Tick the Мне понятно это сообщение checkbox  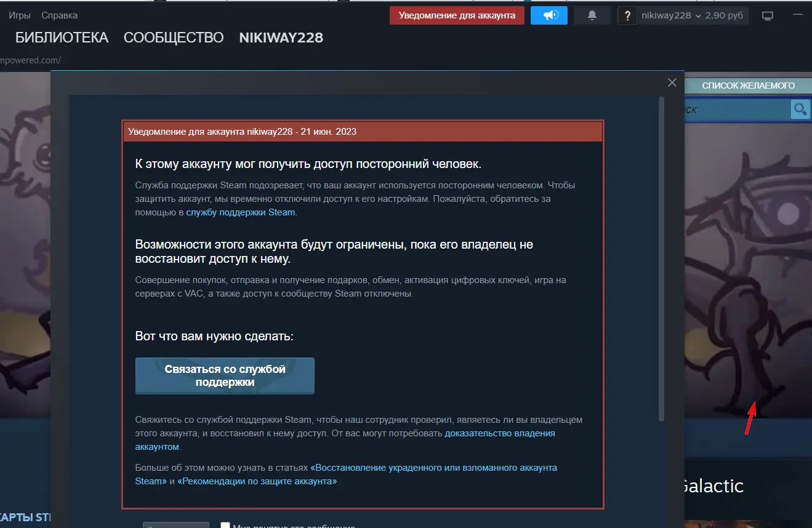[225, 527]
